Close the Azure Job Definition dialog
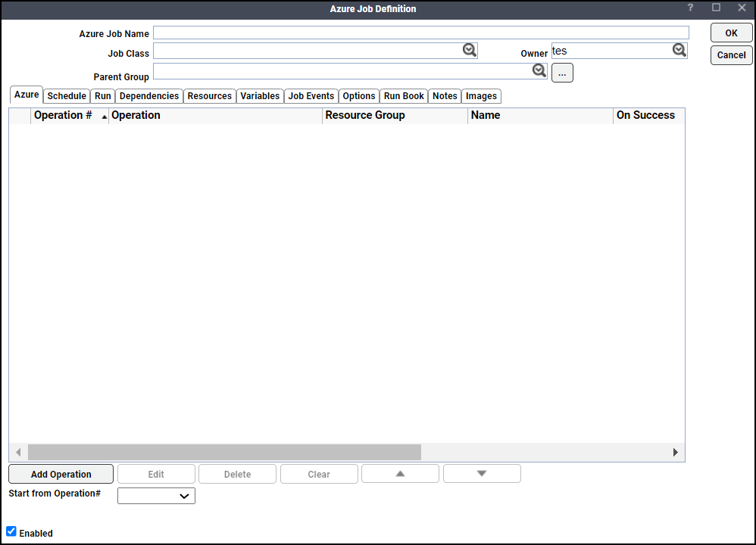 (742, 8)
